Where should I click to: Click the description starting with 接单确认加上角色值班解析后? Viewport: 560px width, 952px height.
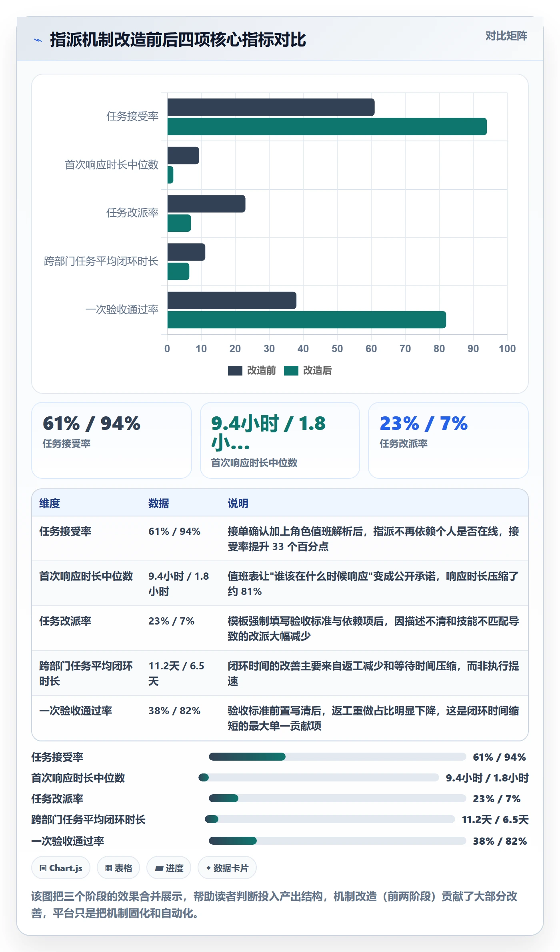pyautogui.click(x=374, y=539)
